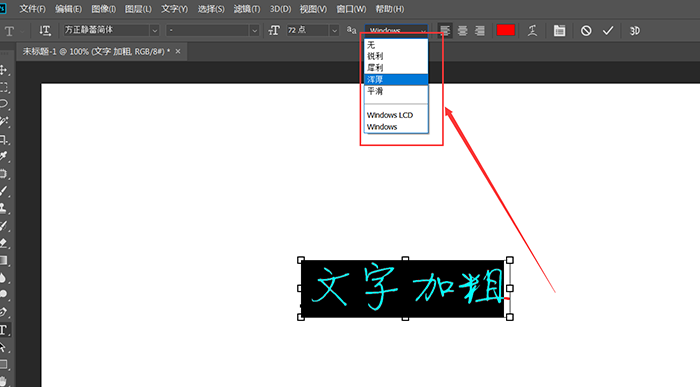This screenshot has height=387, width=700.
Task: Select the Pen tool
Action: pyautogui.click(x=4, y=312)
